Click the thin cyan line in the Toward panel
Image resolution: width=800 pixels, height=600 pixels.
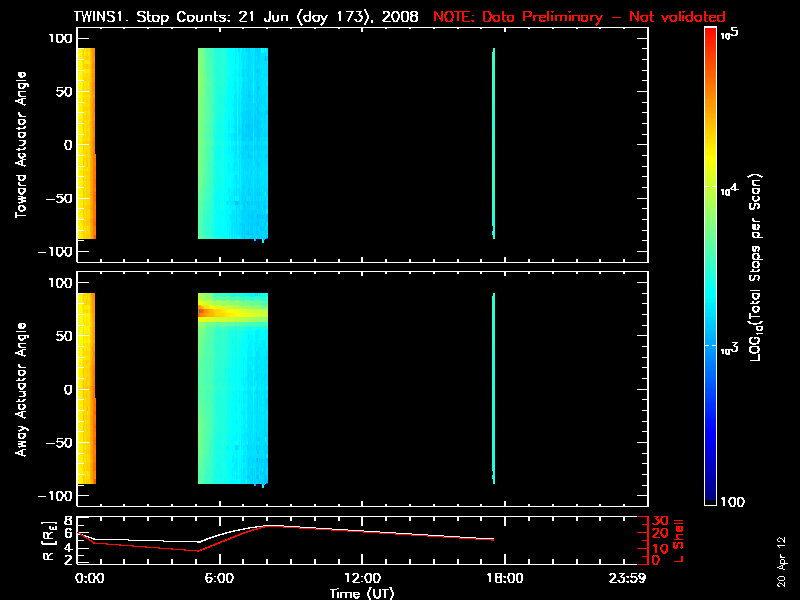click(494, 143)
